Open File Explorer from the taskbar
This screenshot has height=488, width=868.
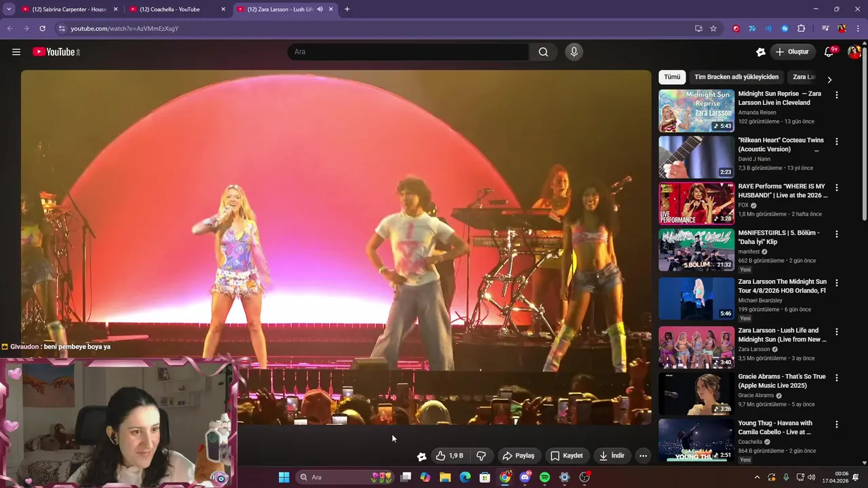(445, 477)
